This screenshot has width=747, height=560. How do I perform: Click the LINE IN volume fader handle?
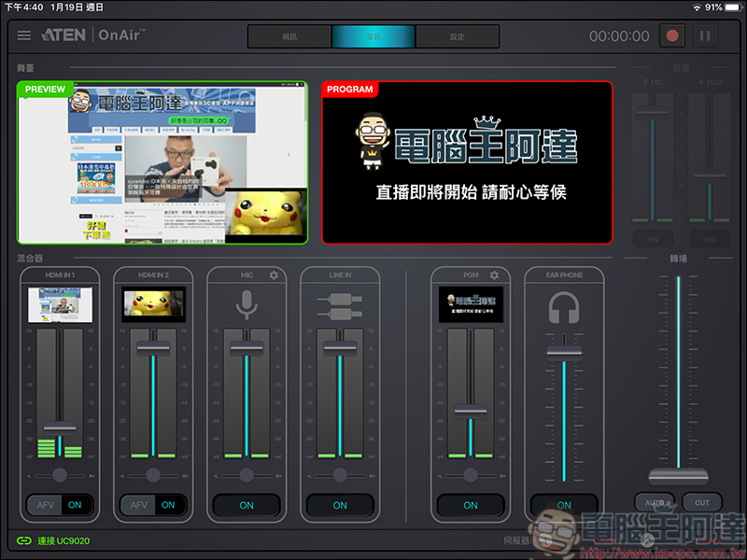tap(340, 347)
